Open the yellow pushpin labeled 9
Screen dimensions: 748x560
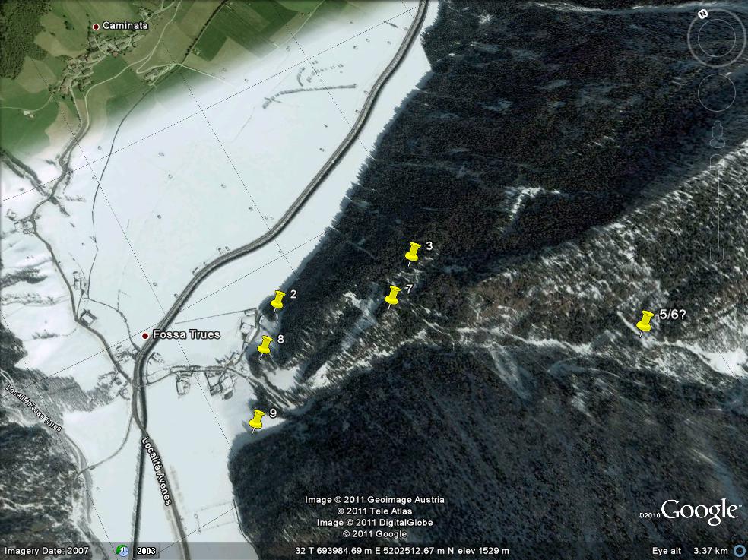coord(257,420)
